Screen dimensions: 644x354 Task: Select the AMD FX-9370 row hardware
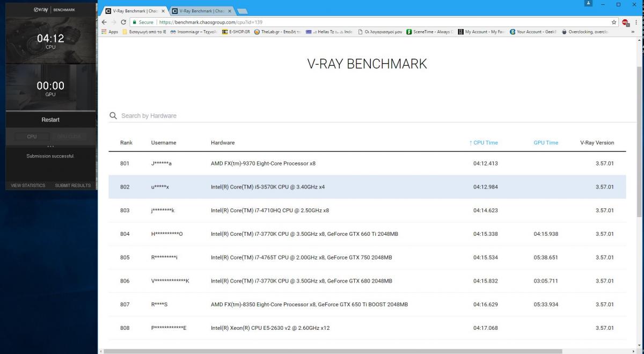click(x=263, y=163)
